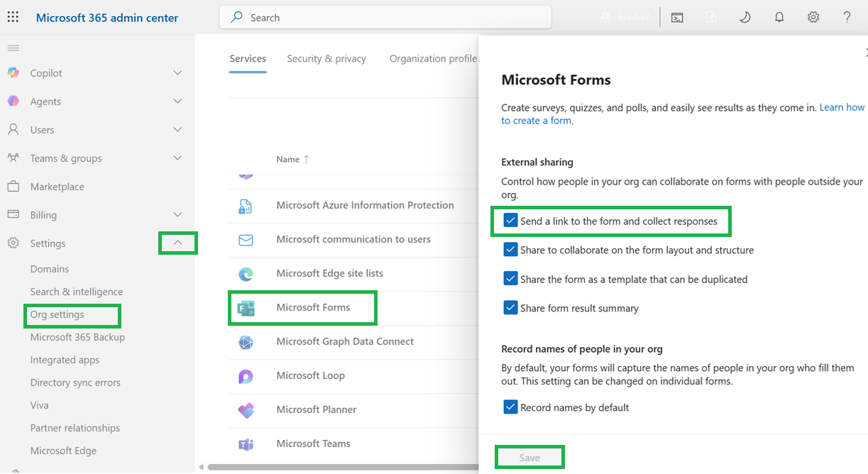
Task: Select Microsoft Graph Data Connect row
Action: [x=353, y=342]
